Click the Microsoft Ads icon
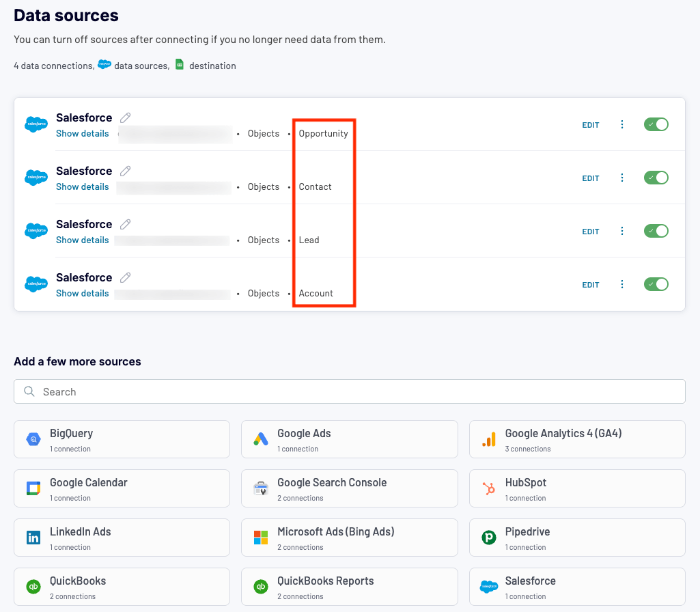 point(261,538)
